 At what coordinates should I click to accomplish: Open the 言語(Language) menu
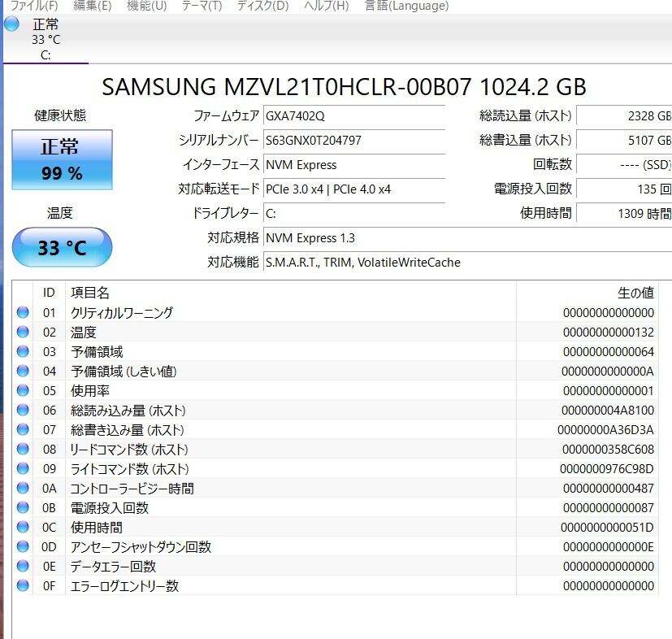406,6
